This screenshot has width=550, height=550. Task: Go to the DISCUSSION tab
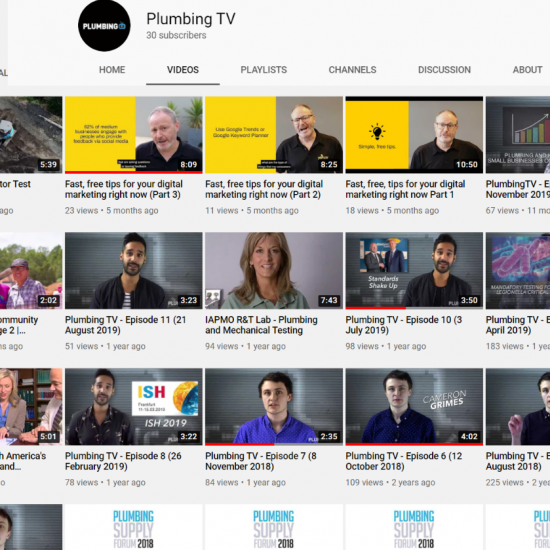(x=444, y=70)
